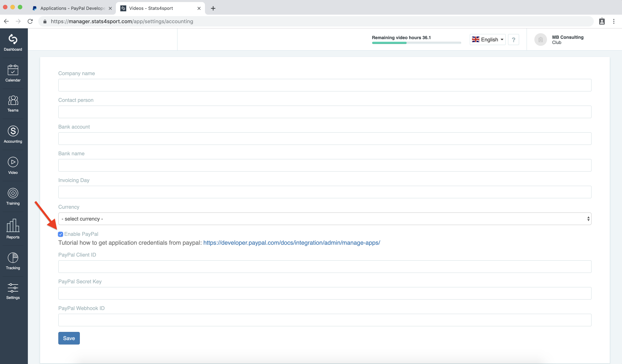Screen dimensions: 622x364
Task: Go to Teams in the sidebar
Action: click(13, 104)
